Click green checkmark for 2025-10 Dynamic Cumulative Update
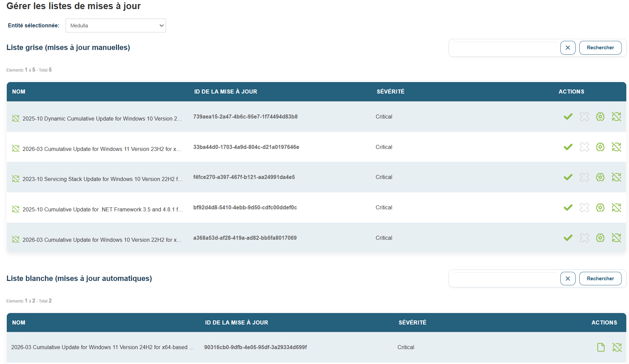The height and width of the screenshot is (364, 629). pyautogui.click(x=568, y=117)
